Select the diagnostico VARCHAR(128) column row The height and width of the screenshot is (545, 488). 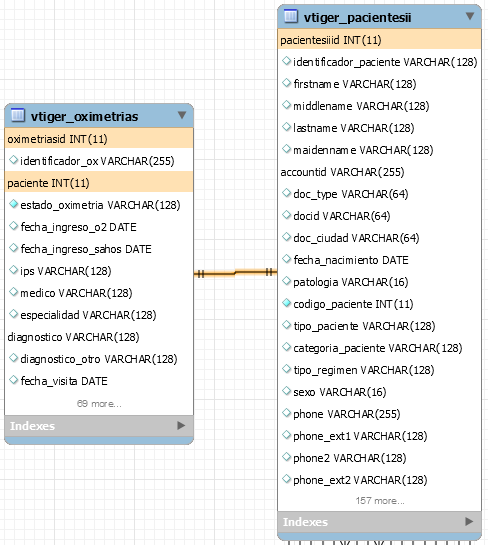pyautogui.click(x=99, y=337)
